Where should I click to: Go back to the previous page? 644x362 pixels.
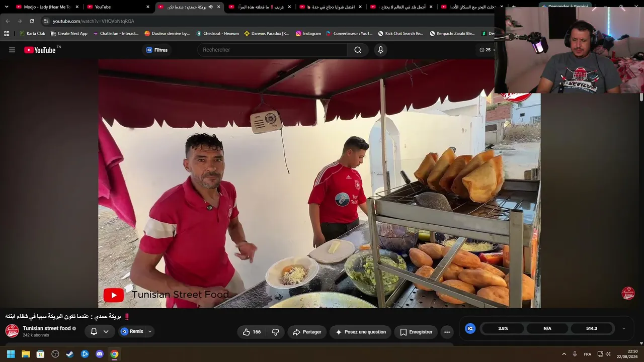[8, 21]
